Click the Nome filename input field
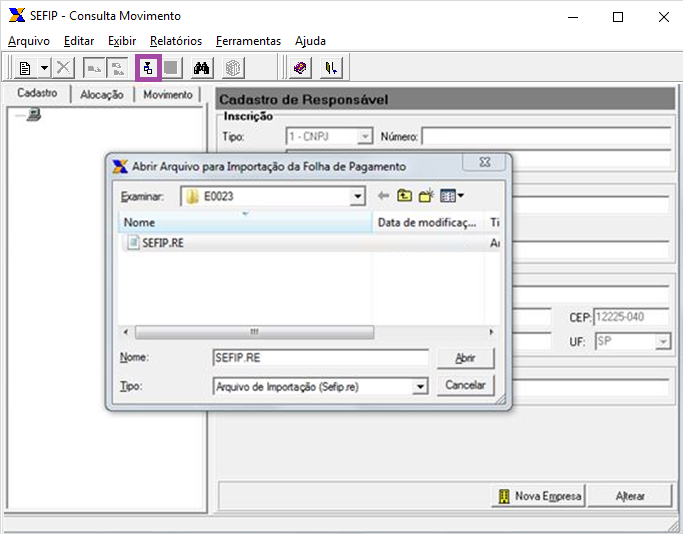 [321, 358]
